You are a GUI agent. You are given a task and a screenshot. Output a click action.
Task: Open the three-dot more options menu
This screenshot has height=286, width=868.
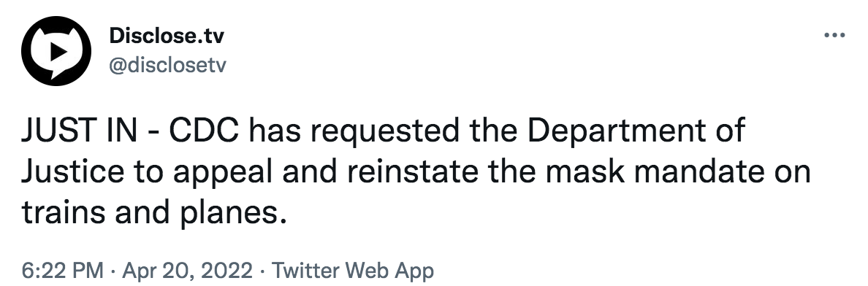click(x=834, y=36)
